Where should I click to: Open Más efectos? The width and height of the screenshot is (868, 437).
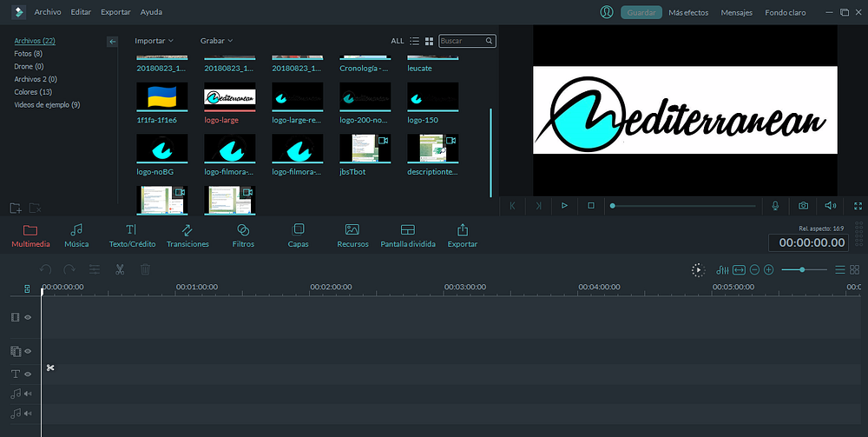click(x=688, y=12)
